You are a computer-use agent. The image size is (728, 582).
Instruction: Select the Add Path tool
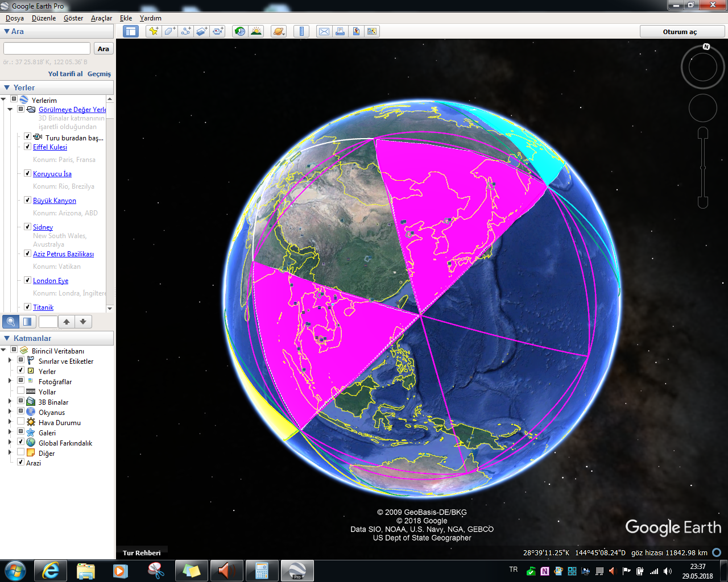pyautogui.click(x=186, y=31)
